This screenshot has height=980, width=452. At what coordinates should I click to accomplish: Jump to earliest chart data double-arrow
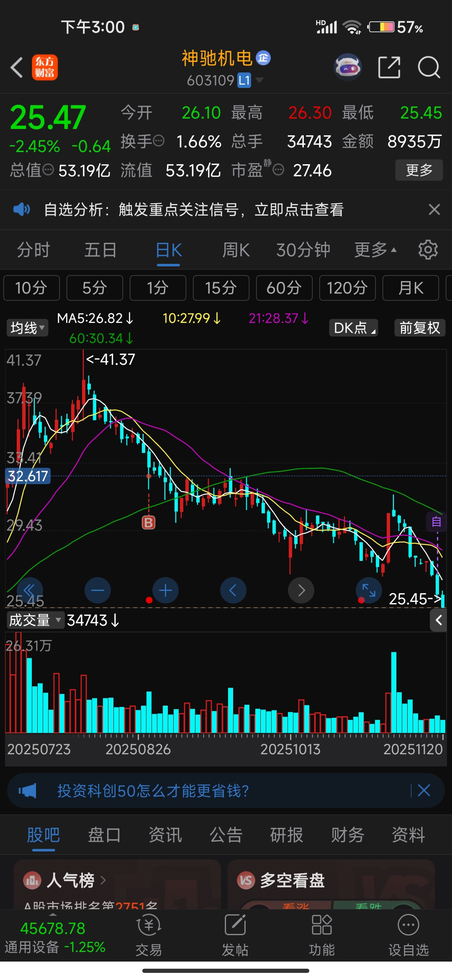pos(30,591)
